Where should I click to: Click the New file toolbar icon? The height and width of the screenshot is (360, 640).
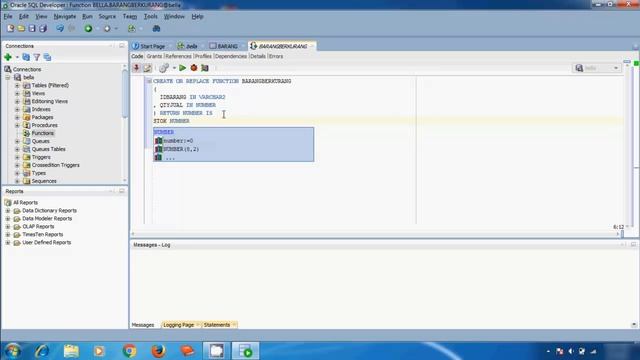pos(11,29)
